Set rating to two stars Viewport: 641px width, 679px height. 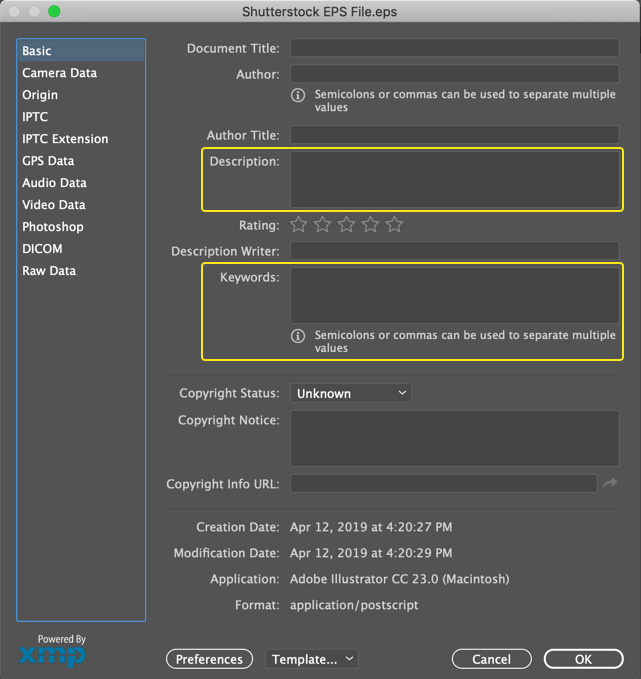(323, 224)
